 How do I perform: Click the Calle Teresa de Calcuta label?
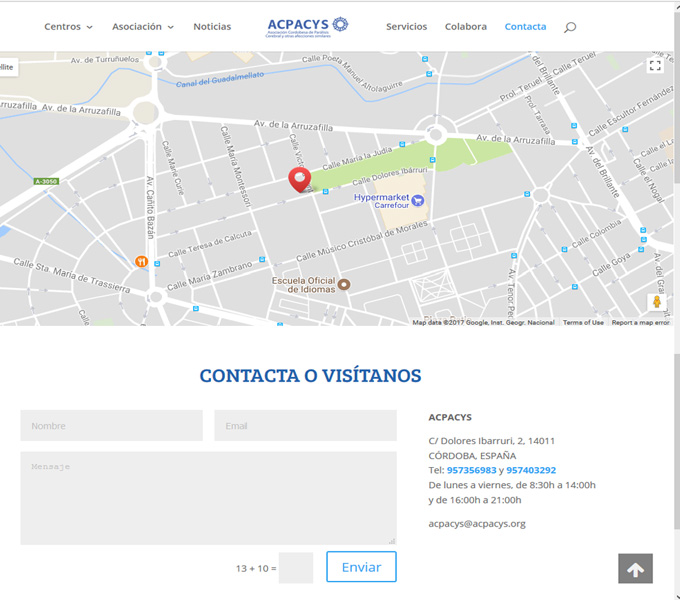(x=210, y=244)
